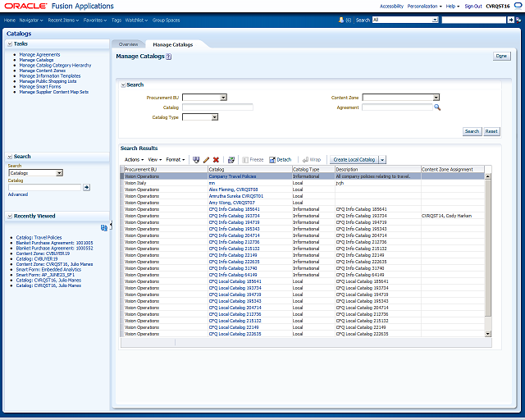
Task: Open the Navigator menu
Action: pos(31,20)
